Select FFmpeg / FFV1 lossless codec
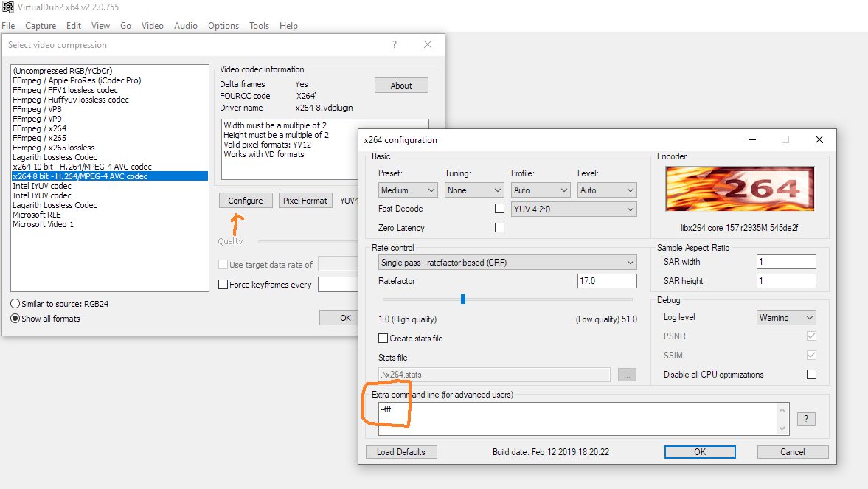868x489 pixels. coord(66,90)
